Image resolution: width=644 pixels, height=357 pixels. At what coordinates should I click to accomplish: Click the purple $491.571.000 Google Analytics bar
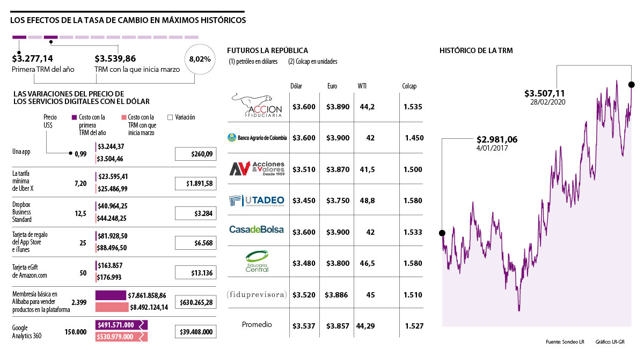coord(121,325)
